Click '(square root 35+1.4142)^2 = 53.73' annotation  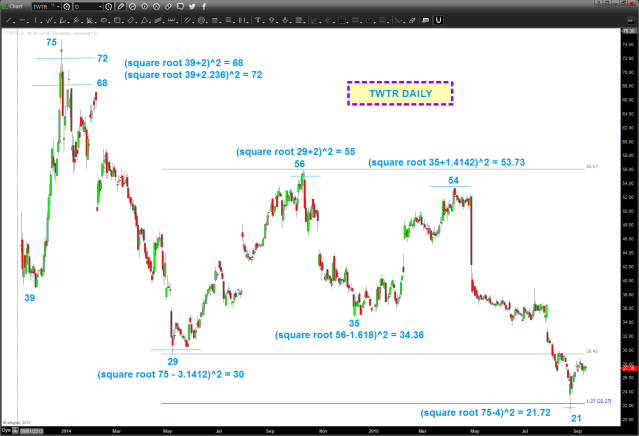[x=446, y=162]
